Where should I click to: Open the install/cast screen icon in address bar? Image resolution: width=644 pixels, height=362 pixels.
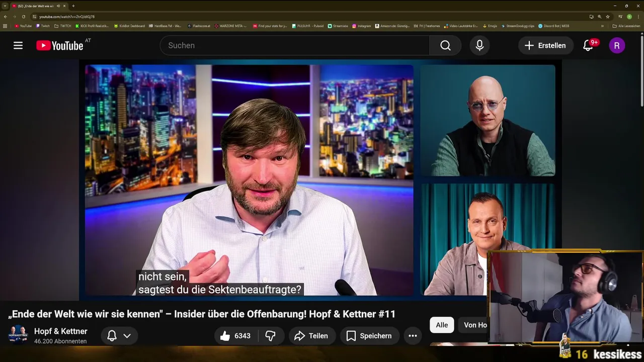[x=592, y=17]
